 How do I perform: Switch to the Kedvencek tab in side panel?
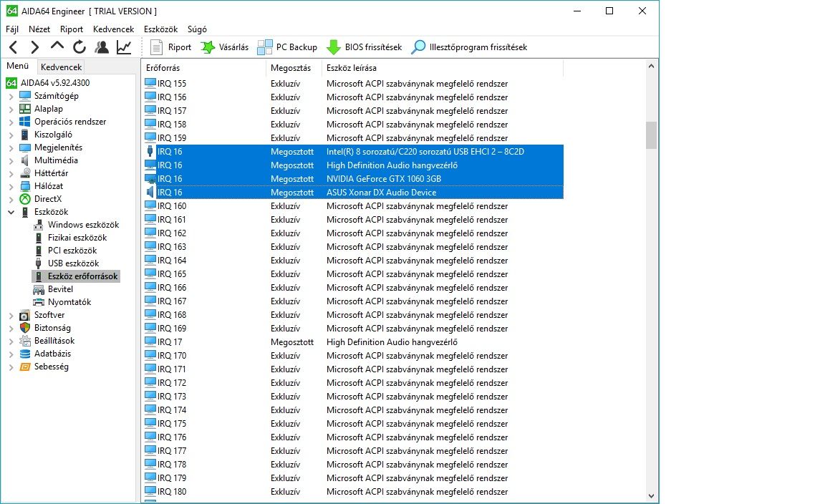(x=61, y=67)
